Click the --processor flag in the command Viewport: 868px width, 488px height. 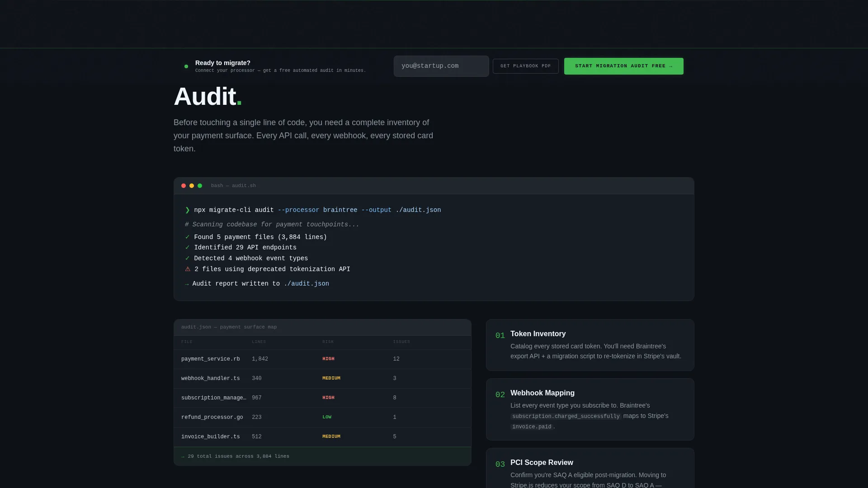298,210
